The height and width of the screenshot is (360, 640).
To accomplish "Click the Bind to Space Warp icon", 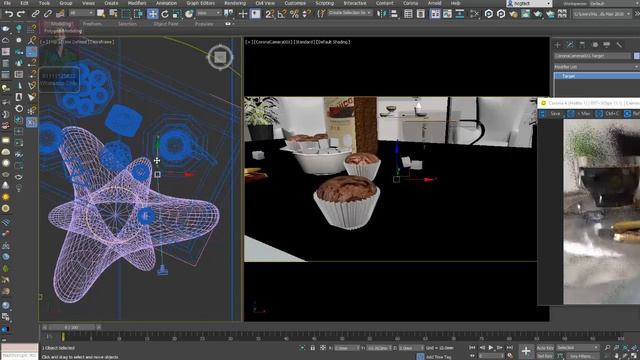I will 60,14.
